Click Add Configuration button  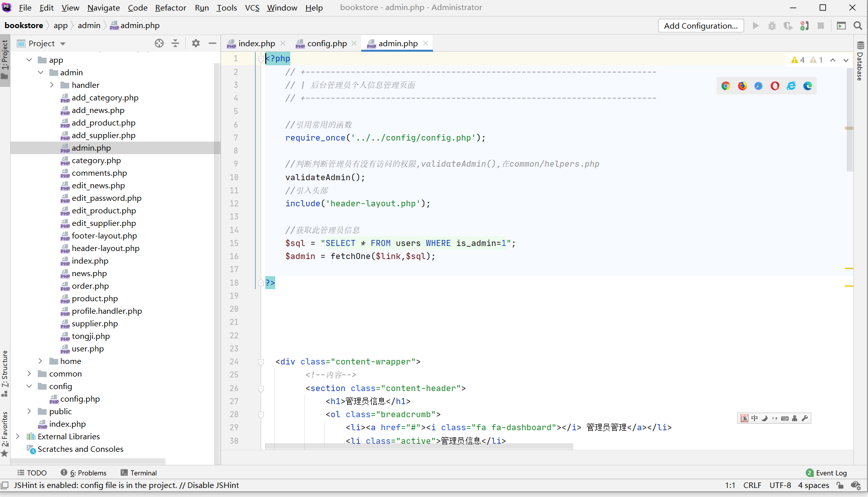pos(701,26)
